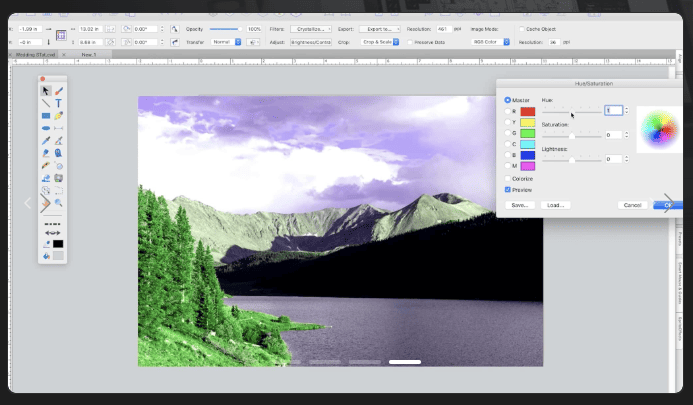The image size is (693, 405).
Task: Select the dotted Marquee selection tool
Action: (x=58, y=191)
